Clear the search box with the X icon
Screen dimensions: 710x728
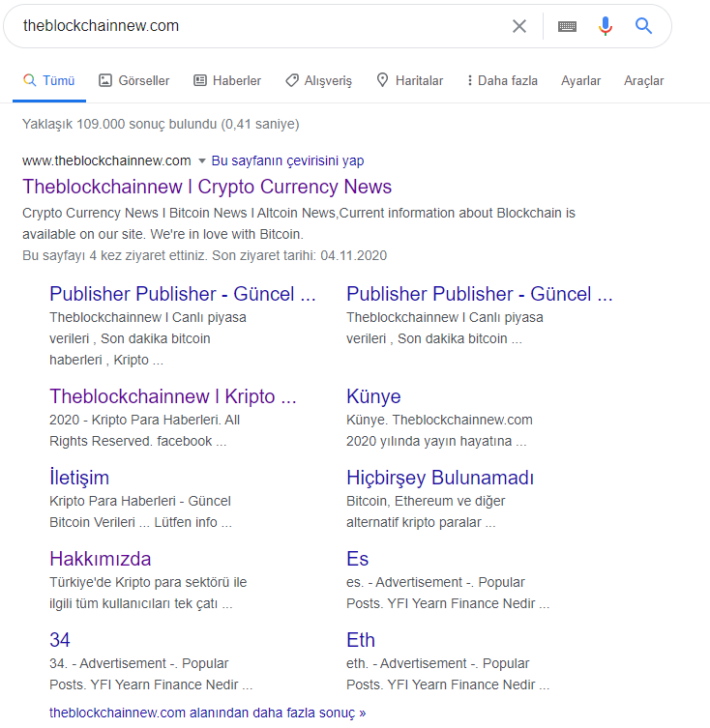click(519, 26)
